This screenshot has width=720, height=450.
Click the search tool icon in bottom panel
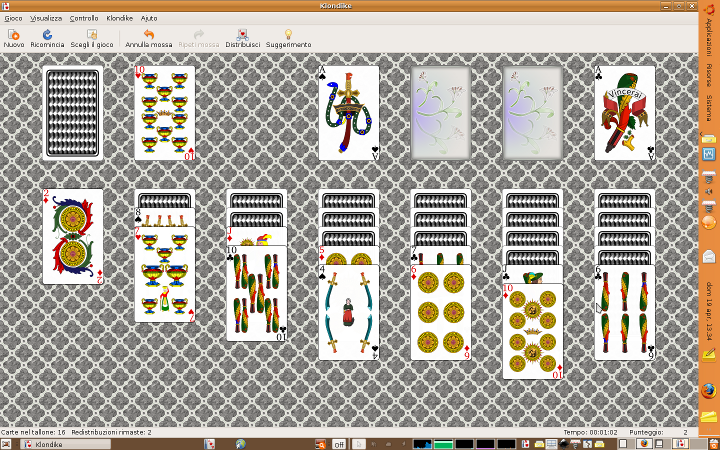321,444
